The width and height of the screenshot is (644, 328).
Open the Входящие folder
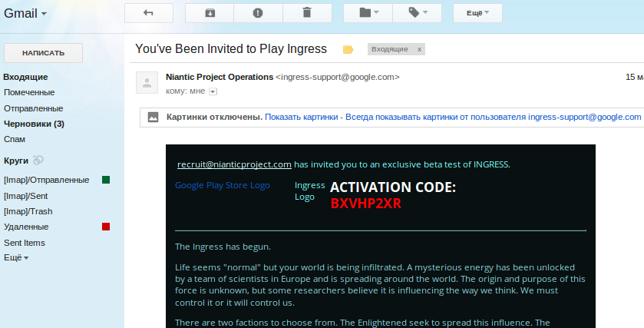point(25,77)
